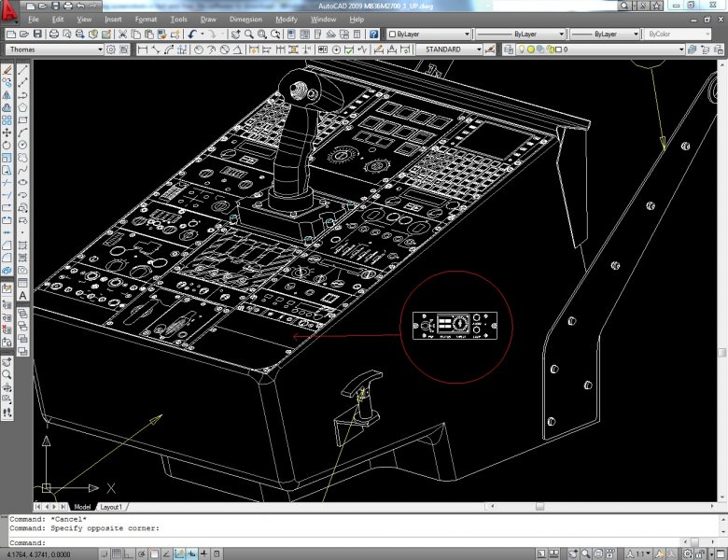Select the Multiline Text A tool
This screenshot has height=560, width=728.
(x=22, y=296)
